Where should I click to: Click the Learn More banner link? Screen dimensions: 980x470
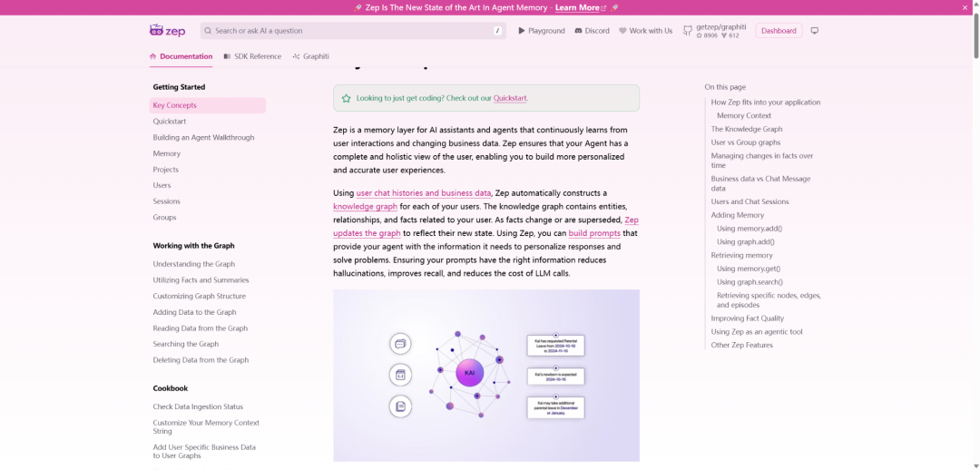click(577, 7)
